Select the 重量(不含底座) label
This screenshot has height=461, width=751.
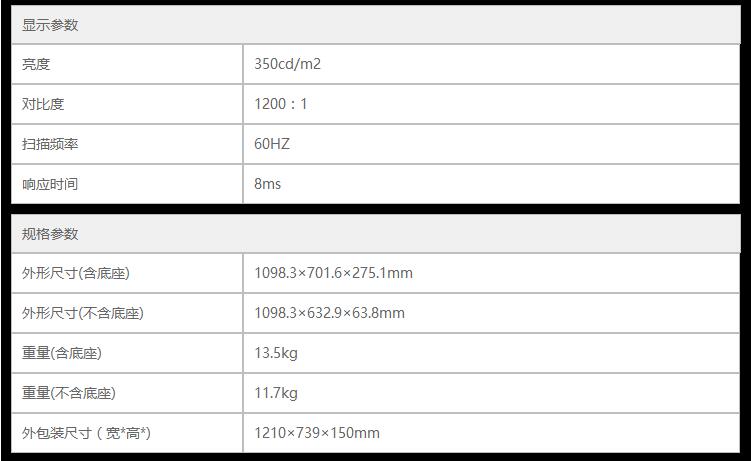coord(69,393)
